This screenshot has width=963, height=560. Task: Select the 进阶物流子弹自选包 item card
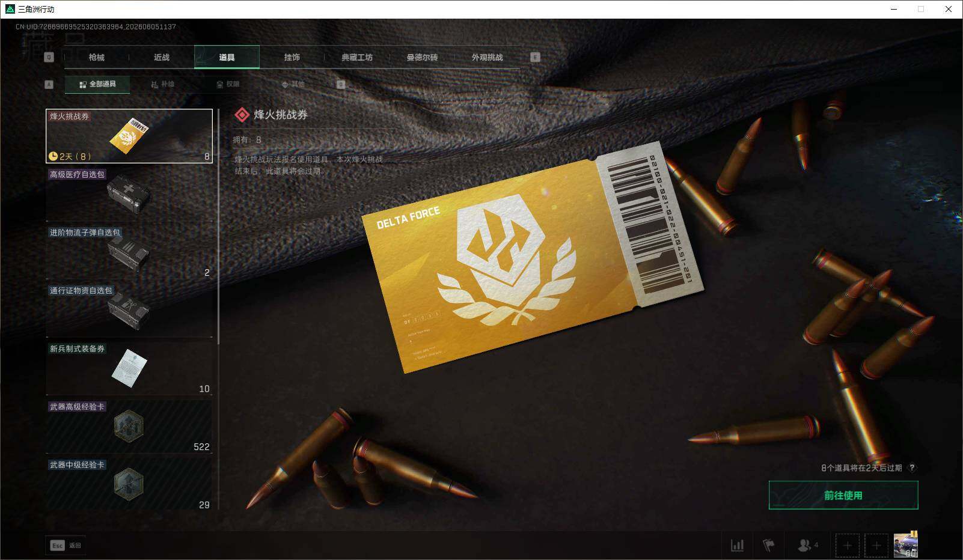(129, 252)
